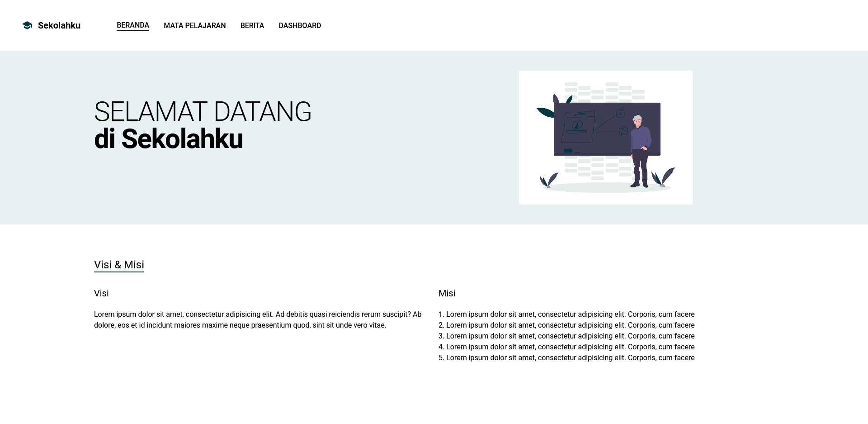Select the Visi subheading
The image size is (868, 424).
tap(101, 293)
